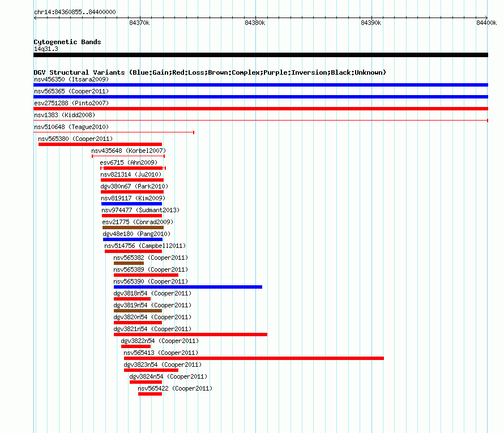Click dgv3821n54 (Cooper2011) label
Screen dimensions: 504x433
coord(152,329)
